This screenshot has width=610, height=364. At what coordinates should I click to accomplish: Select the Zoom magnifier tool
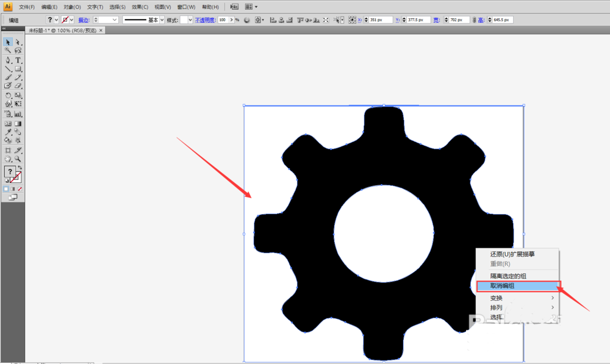(18, 159)
